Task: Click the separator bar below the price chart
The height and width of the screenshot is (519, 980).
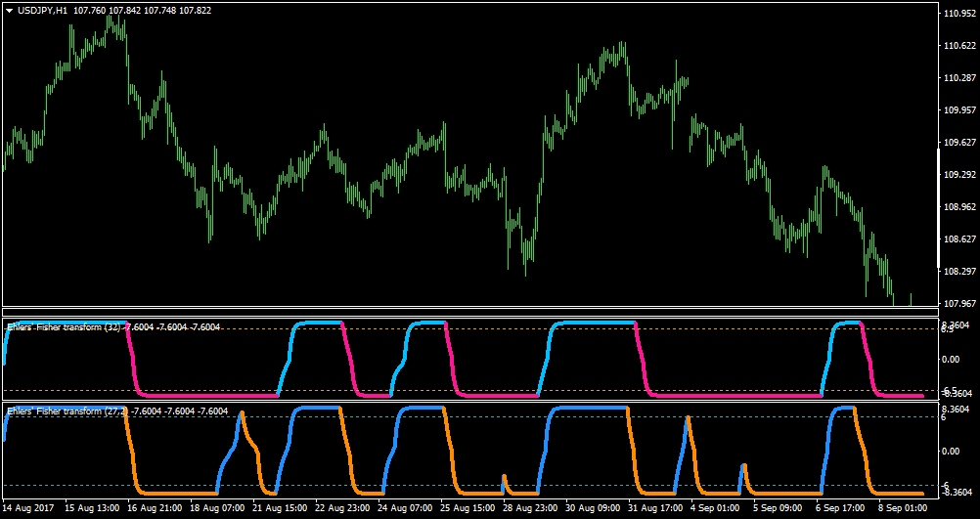Action: coord(470,312)
